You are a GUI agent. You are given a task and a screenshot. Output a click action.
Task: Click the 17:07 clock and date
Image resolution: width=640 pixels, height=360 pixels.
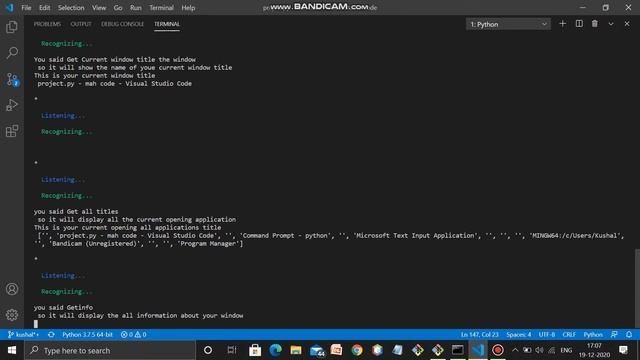594,350
